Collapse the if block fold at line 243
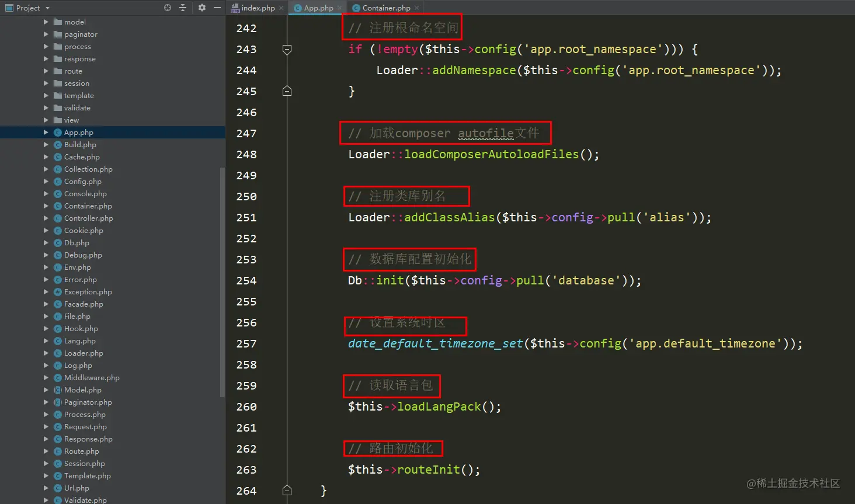Screen dimensions: 855x504 287,50
